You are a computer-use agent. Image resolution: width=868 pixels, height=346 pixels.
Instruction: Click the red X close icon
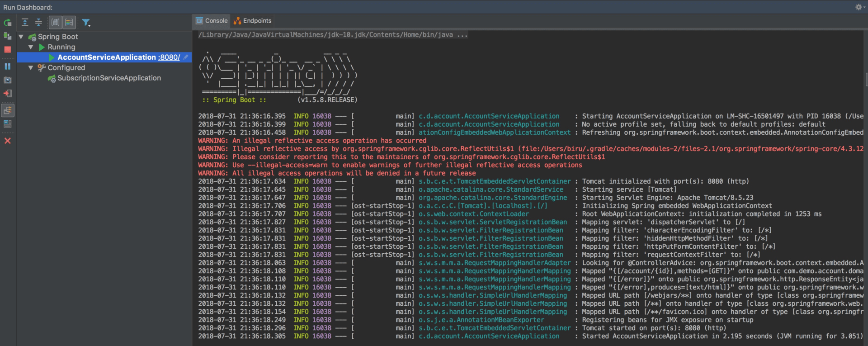click(x=8, y=141)
